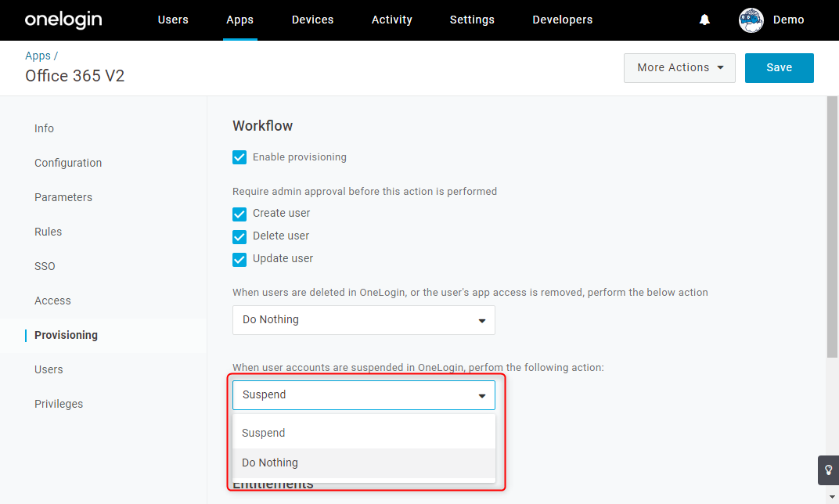Click the vertical page scrollbar
Viewport: 839px width, 504px height.
coord(832,227)
